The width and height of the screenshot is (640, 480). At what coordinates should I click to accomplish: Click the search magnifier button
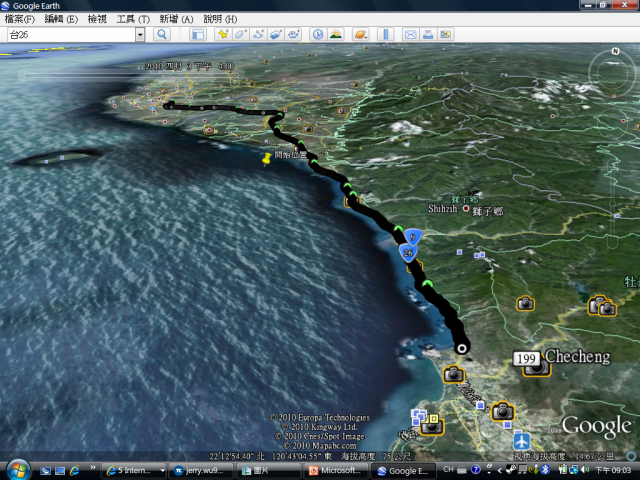[x=162, y=35]
